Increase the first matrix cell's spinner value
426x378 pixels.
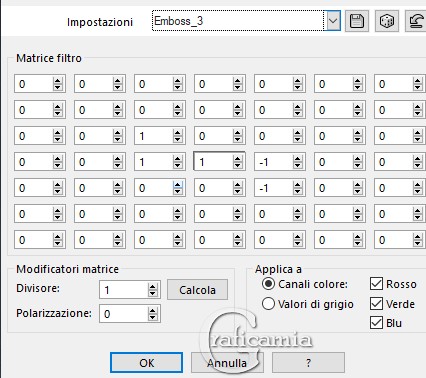click(58, 81)
